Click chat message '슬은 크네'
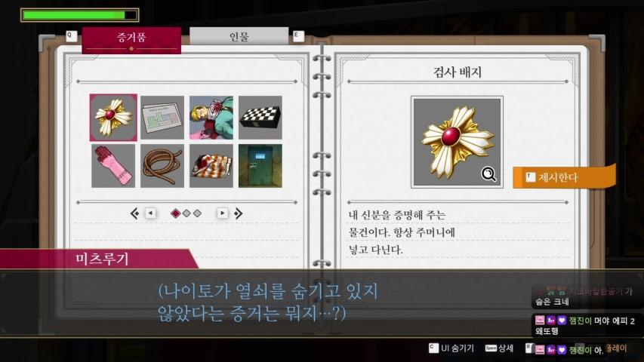This screenshot has width=644, height=362. pyautogui.click(x=552, y=302)
